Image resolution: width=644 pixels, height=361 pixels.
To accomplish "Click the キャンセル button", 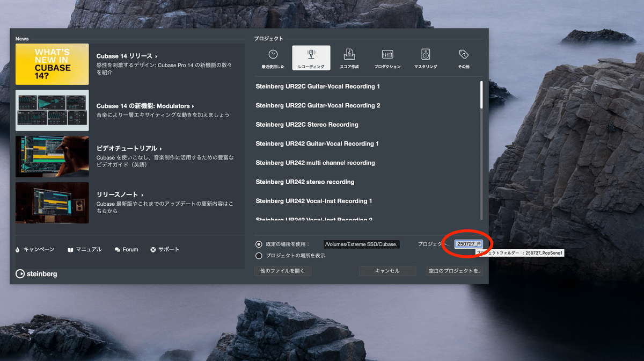I will click(387, 271).
